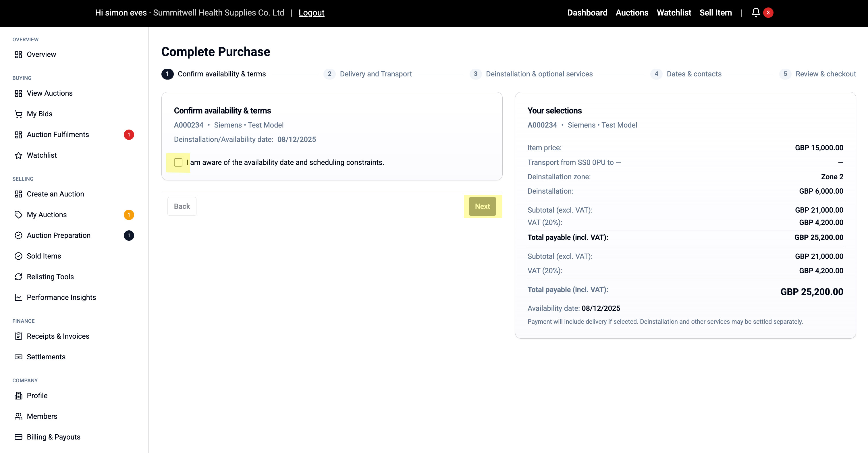Click the Members people icon
This screenshot has height=453, width=868.
click(19, 416)
